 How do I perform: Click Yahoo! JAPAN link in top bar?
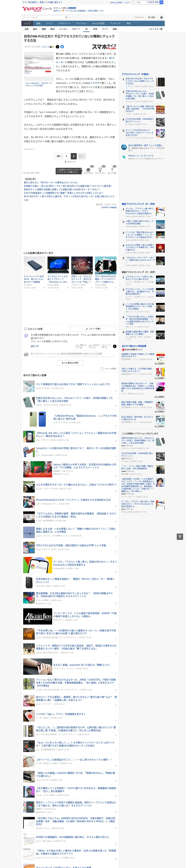116,2
